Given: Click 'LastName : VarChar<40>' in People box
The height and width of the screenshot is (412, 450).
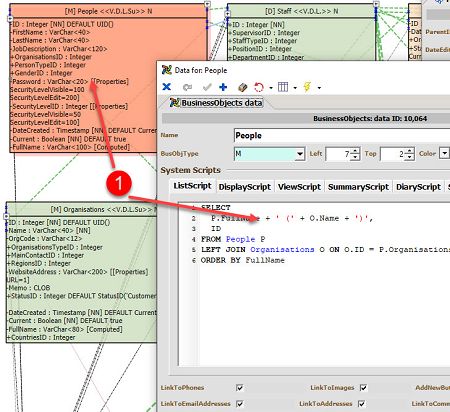Looking at the screenshot, I should point(50,40).
